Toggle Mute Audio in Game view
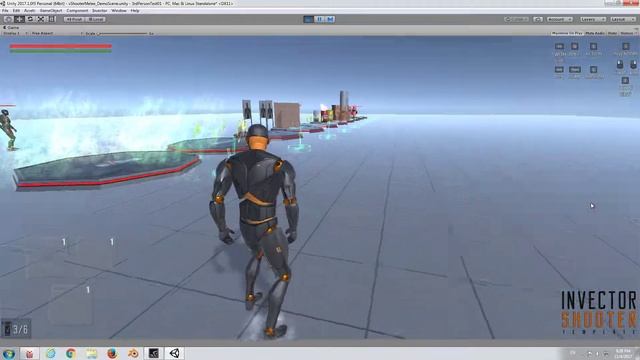 [x=595, y=33]
